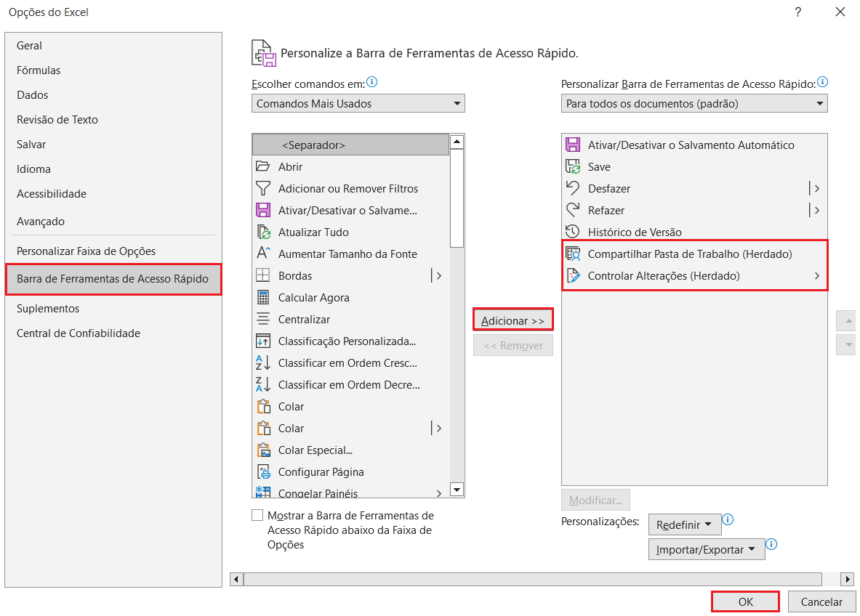Image resolution: width=860 pixels, height=616 pixels.
Task: Select Barra de Ferramentas de Acesso Rápido
Action: tap(113, 279)
